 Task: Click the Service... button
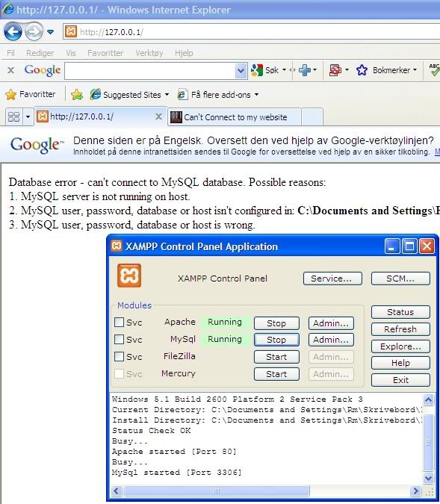[x=332, y=279]
